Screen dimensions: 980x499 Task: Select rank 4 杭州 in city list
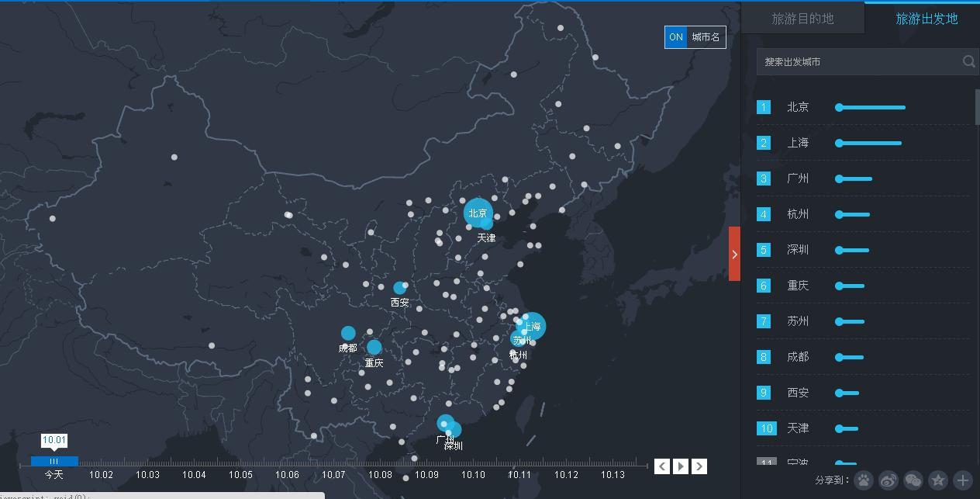point(863,214)
